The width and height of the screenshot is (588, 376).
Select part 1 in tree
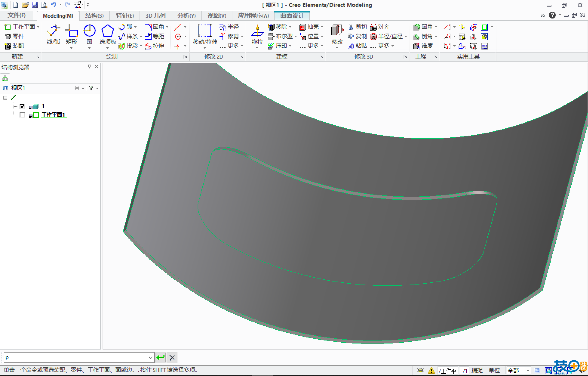tap(43, 106)
